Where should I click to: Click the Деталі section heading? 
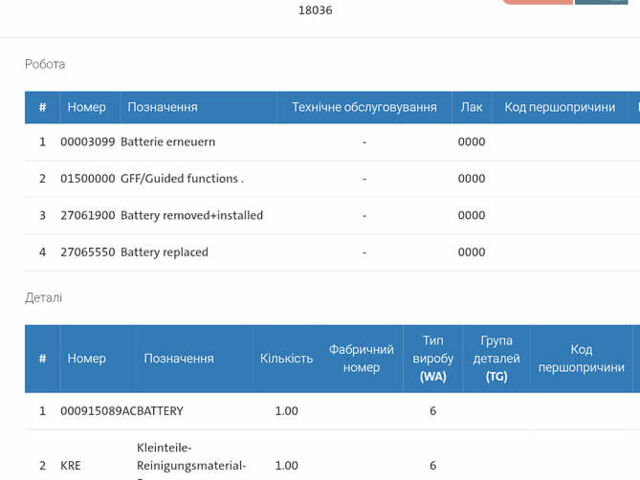pyautogui.click(x=43, y=298)
